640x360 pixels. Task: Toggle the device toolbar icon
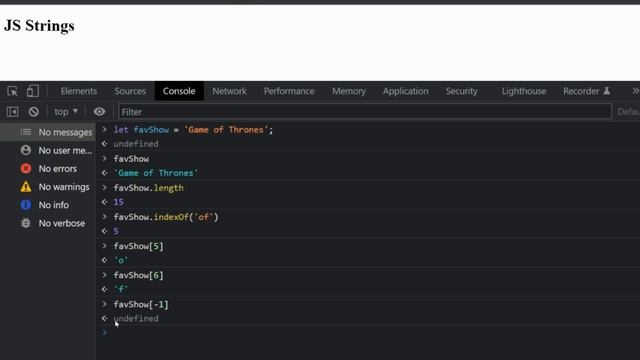point(33,91)
